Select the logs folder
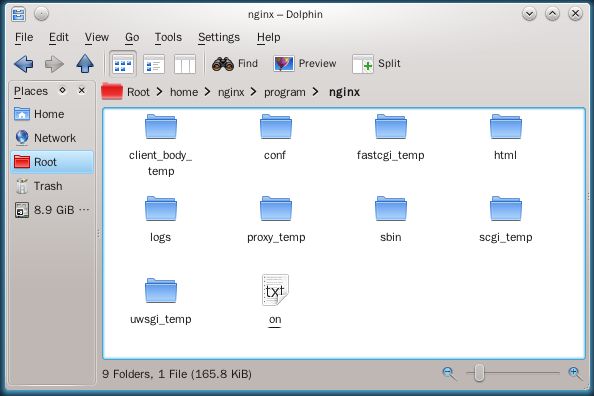 pos(161,219)
